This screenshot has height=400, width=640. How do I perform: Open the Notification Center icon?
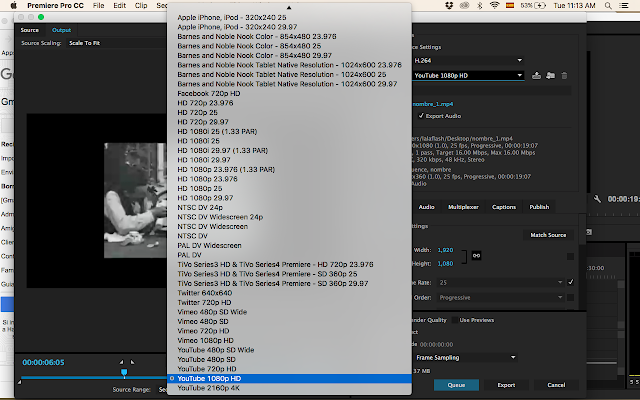(x=624, y=5)
